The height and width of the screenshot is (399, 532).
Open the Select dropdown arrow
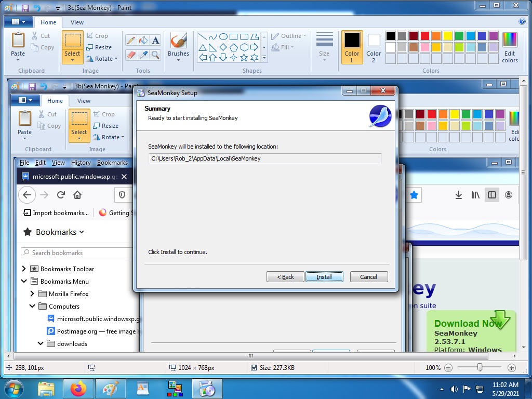tap(72, 60)
